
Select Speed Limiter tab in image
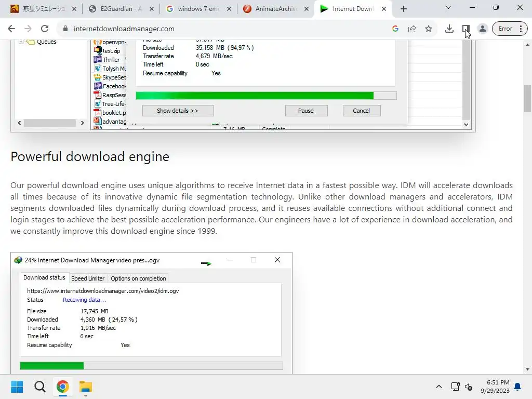88,278
